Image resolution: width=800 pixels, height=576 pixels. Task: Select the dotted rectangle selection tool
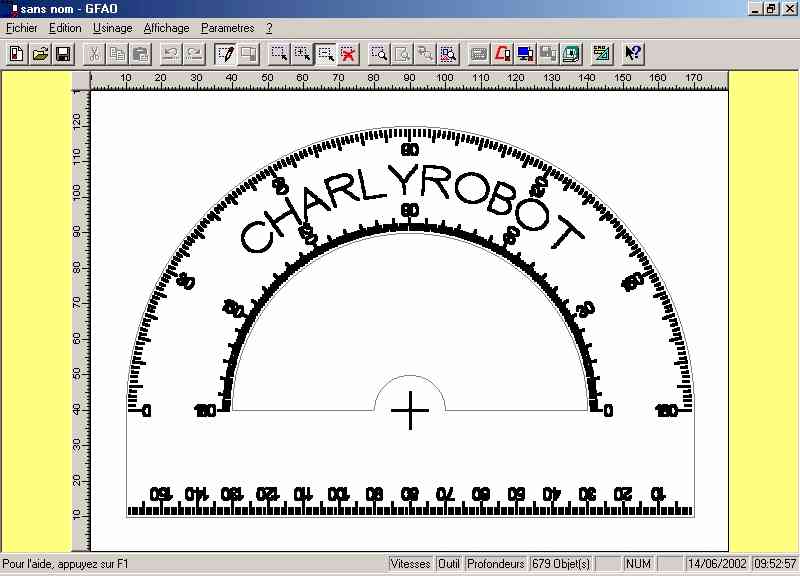[279, 54]
